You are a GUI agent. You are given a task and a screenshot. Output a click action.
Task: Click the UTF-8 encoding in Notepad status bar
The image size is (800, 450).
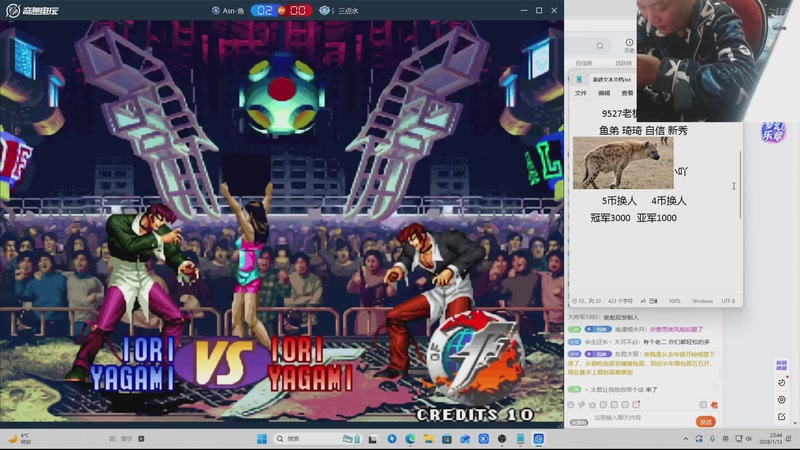728,301
